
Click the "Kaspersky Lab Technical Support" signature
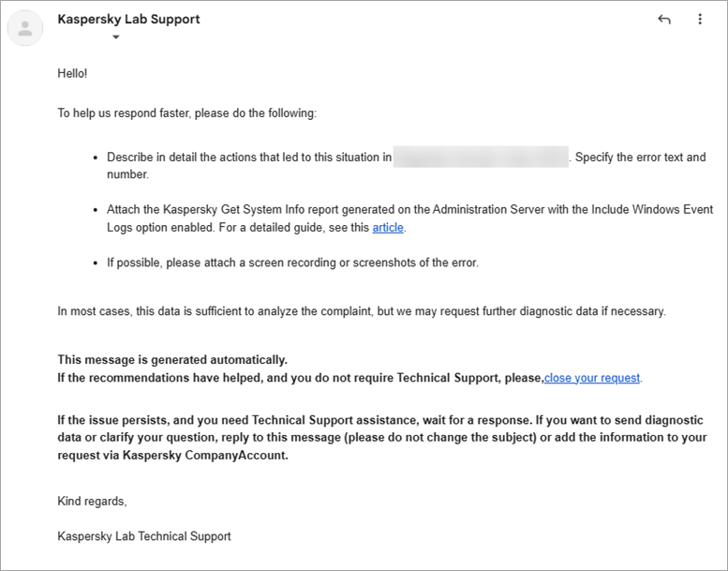144,536
